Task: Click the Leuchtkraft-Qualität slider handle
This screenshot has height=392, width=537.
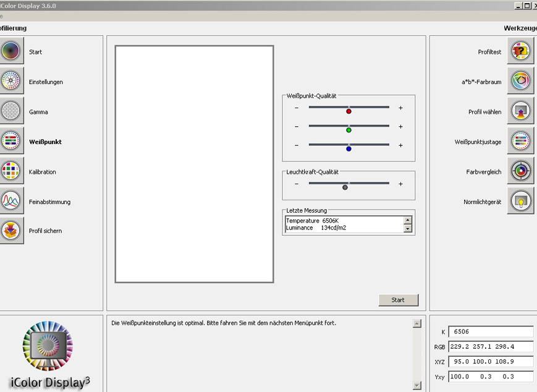Action: click(345, 187)
